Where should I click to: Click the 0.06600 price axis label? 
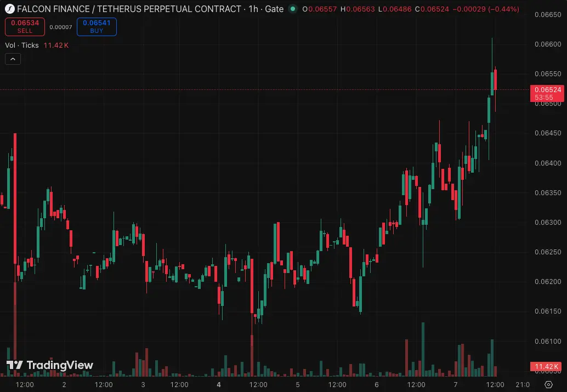[x=548, y=44]
